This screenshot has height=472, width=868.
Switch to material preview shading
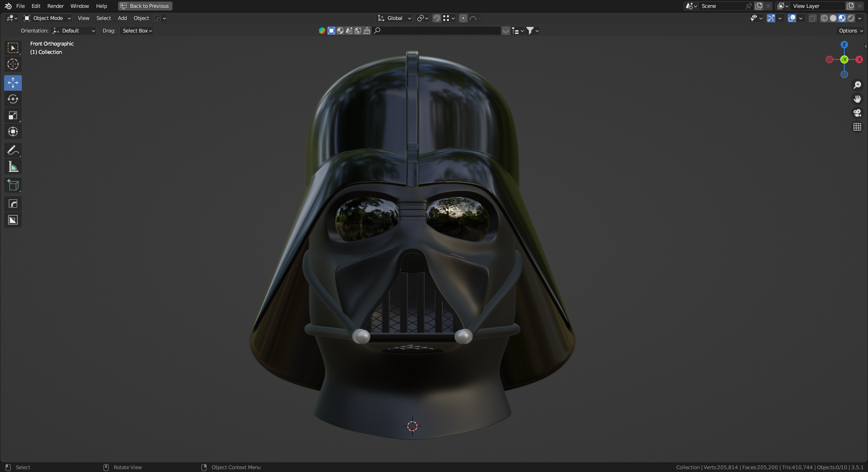(x=842, y=18)
